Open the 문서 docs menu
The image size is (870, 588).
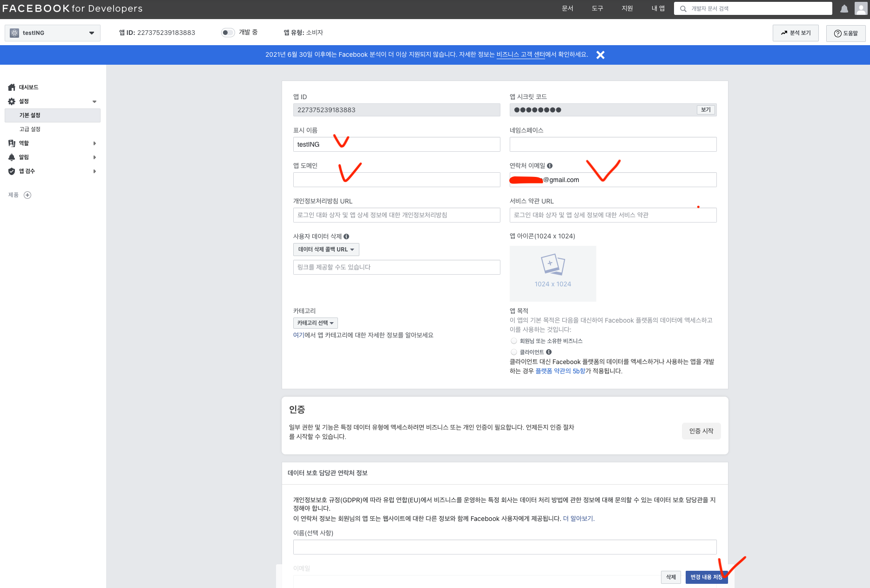[567, 8]
